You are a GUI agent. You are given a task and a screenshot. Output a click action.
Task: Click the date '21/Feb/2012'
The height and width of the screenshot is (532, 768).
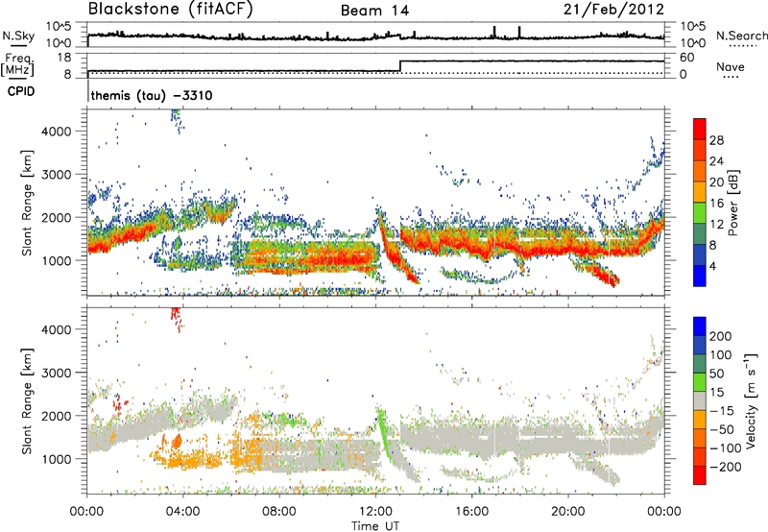tap(613, 9)
